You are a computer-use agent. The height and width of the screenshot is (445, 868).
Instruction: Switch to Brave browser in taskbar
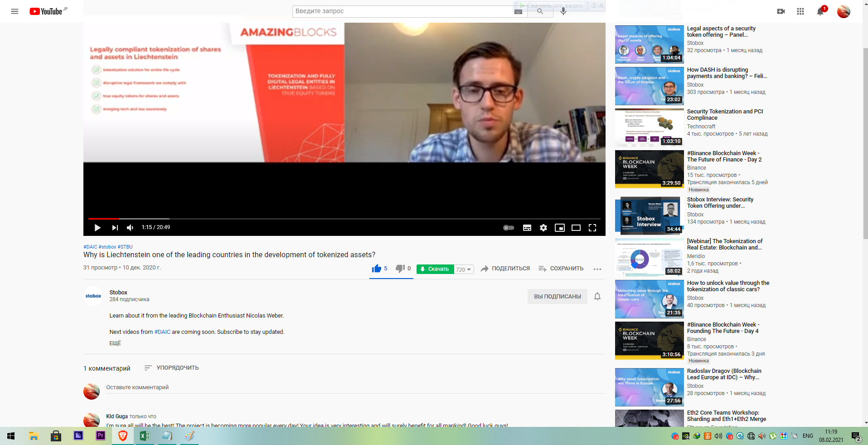(123, 436)
